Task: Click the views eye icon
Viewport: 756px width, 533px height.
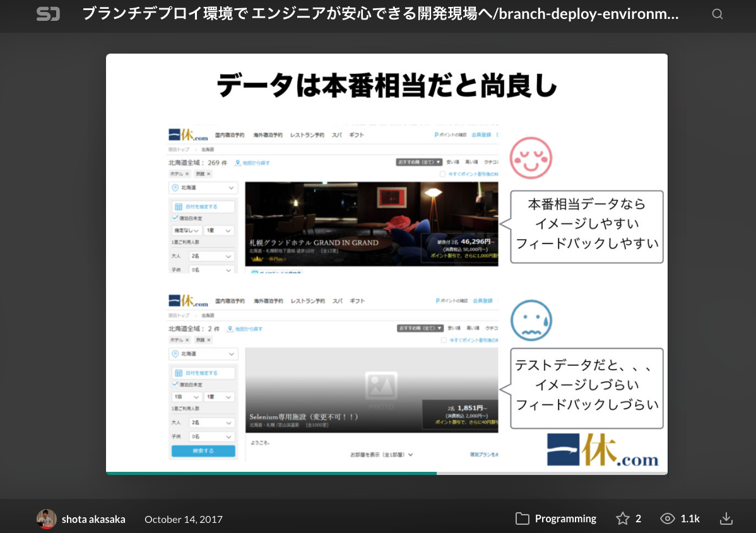Action: pos(667,518)
